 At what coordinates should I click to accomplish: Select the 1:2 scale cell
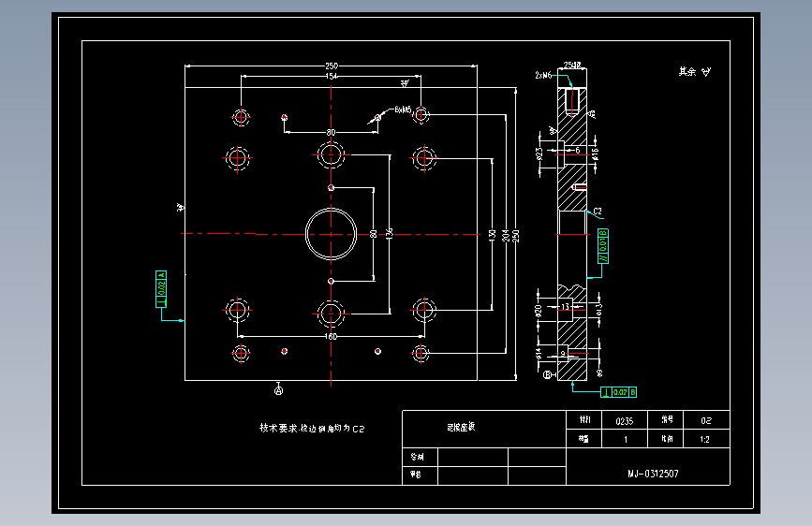(x=705, y=440)
